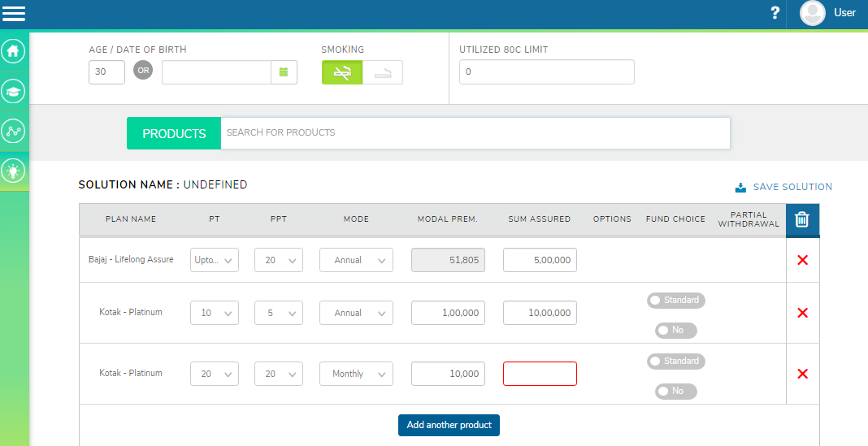
Task: Click the lightbulb sidebar icon
Action: (13, 171)
